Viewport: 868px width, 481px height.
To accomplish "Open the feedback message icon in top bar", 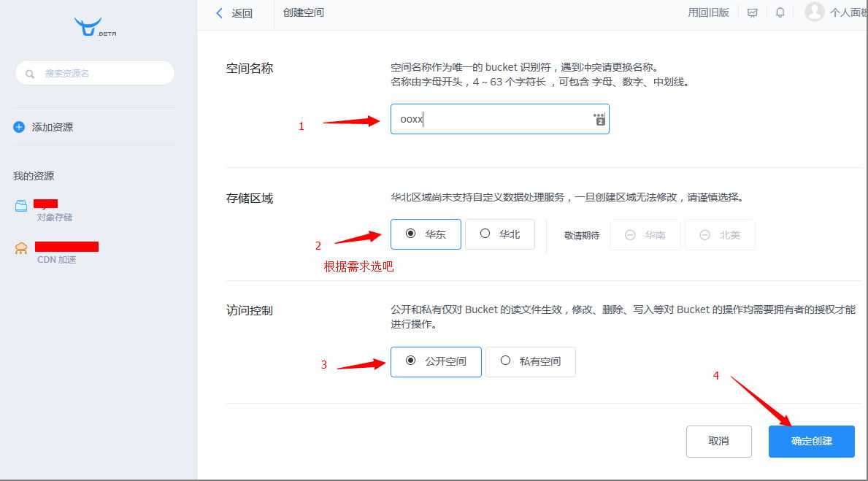I will (x=753, y=12).
